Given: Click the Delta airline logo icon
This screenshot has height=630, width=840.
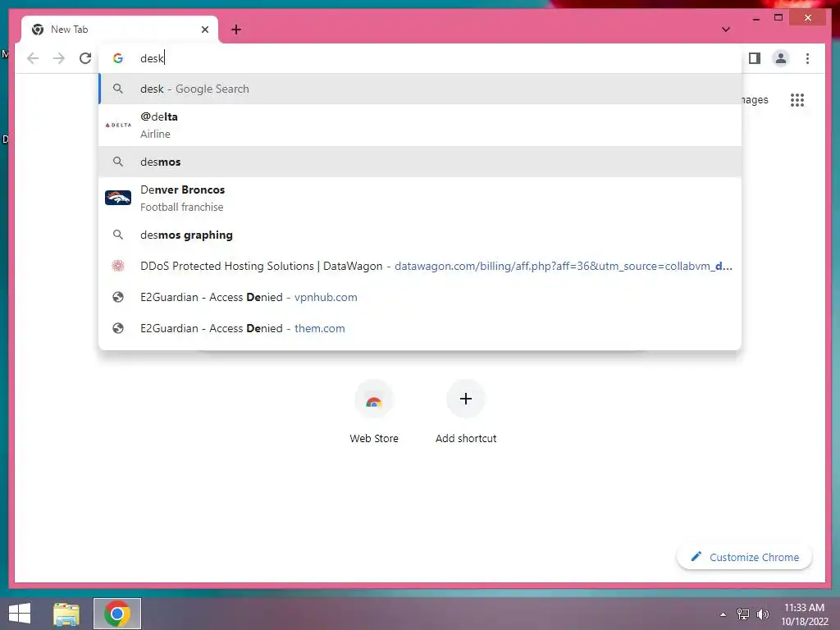Looking at the screenshot, I should point(118,125).
